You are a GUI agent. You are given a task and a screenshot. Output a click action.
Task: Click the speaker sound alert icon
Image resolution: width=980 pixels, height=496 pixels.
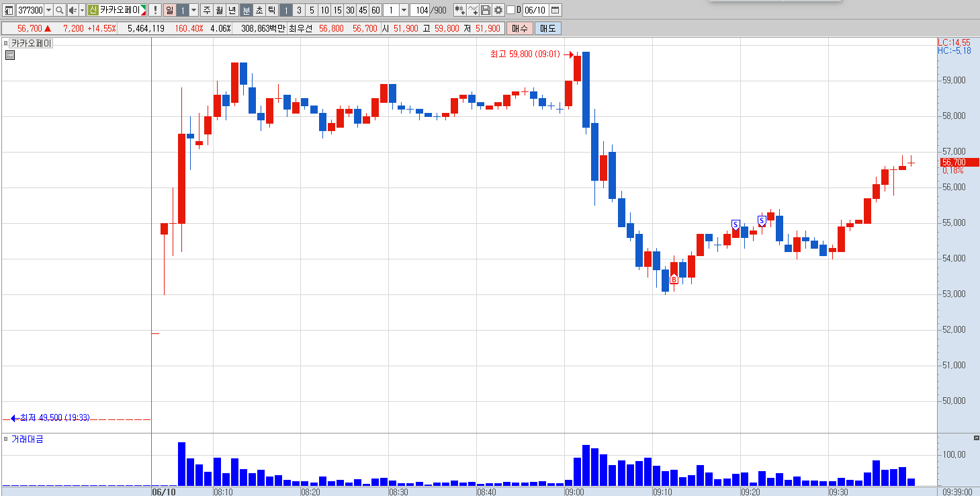[73, 10]
